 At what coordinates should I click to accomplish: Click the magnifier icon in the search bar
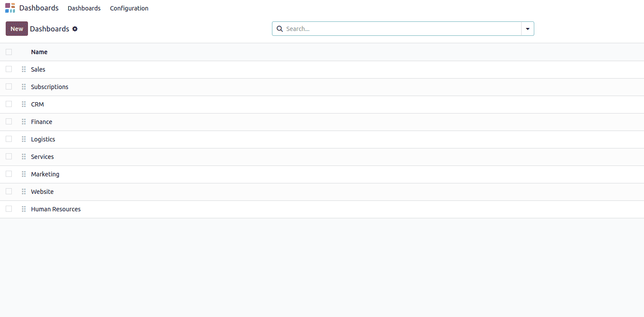[x=280, y=28]
